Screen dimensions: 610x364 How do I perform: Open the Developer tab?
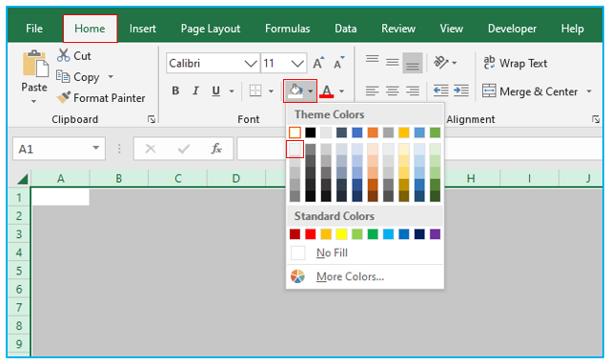click(512, 29)
